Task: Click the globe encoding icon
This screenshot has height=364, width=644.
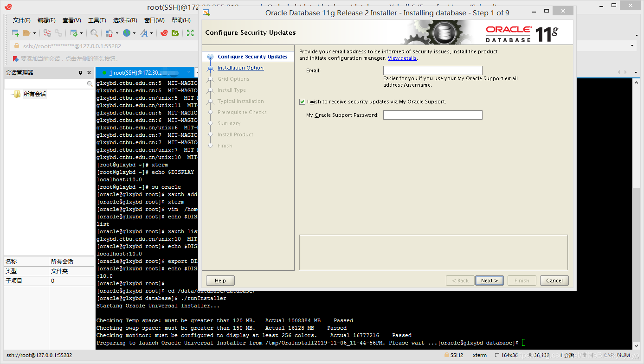Action: [x=127, y=33]
